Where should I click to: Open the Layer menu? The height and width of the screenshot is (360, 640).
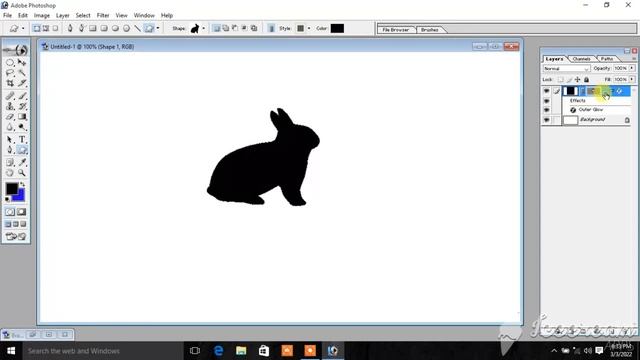pos(62,15)
